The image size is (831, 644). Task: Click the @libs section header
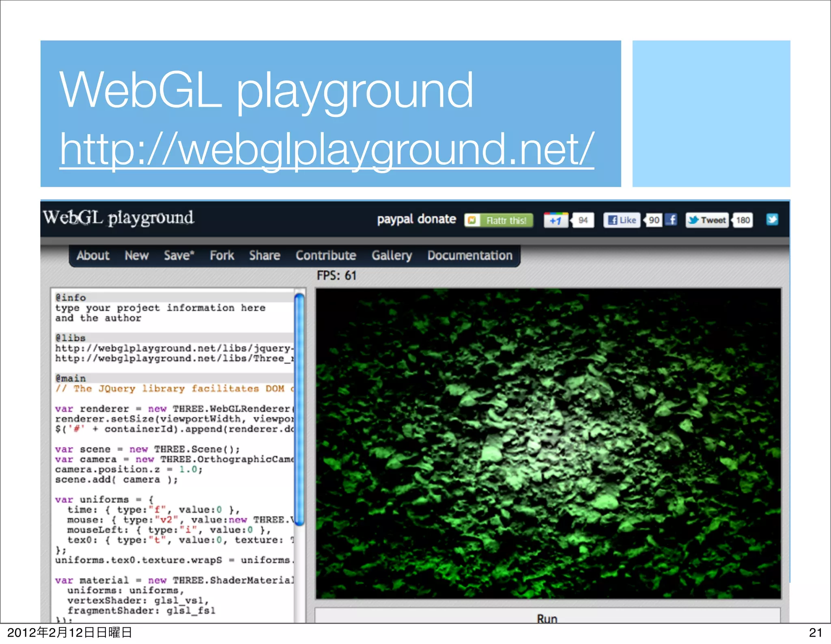(174, 338)
